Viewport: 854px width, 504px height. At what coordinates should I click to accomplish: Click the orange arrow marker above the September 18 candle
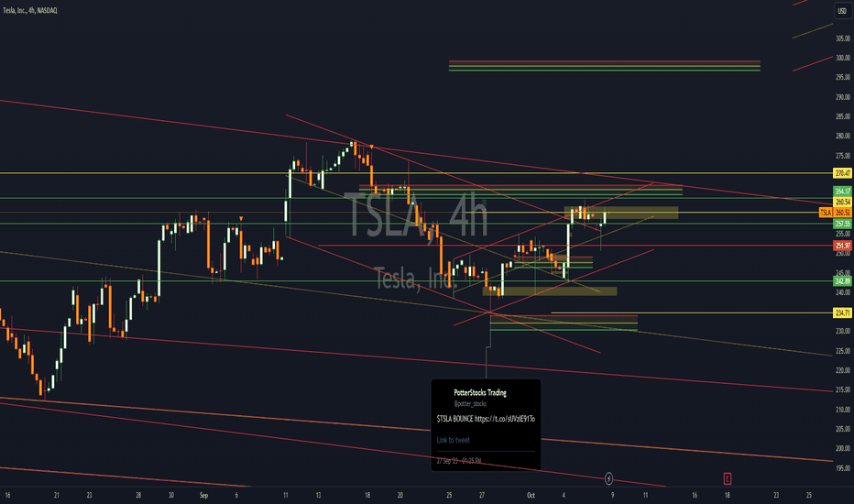pos(371,148)
